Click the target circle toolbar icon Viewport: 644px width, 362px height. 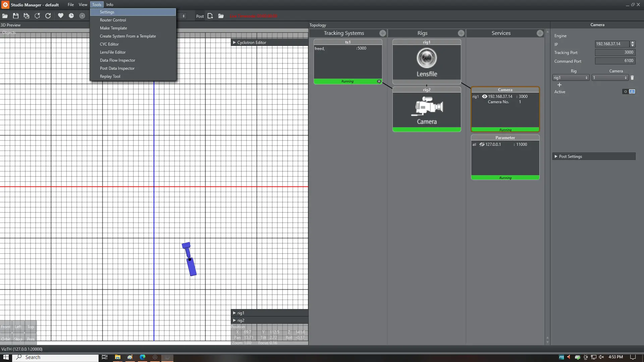coord(82,16)
